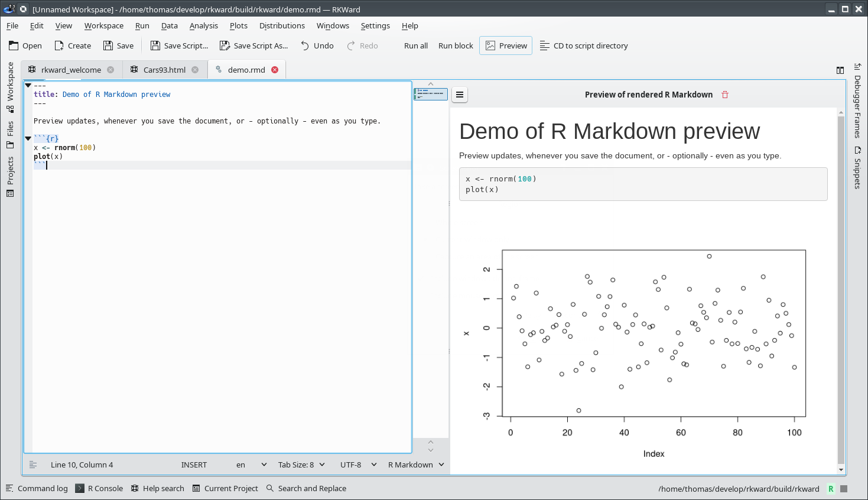The image size is (868, 500).
Task: Show the Snippets panel
Action: point(857,168)
